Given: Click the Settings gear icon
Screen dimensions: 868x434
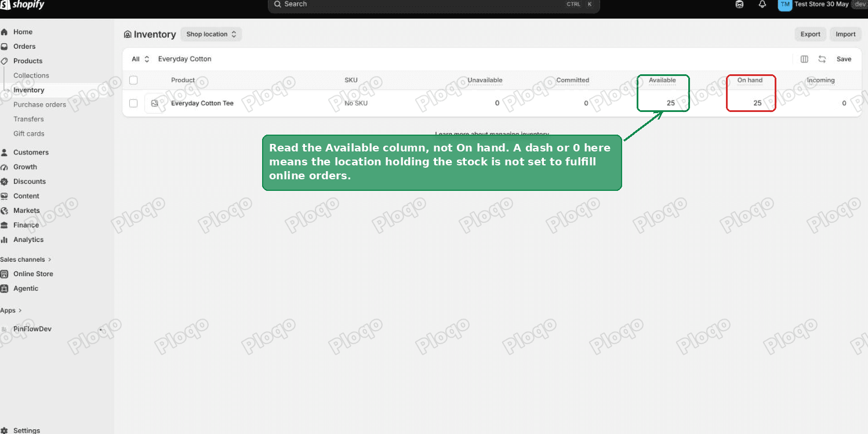Looking at the screenshot, I should 4,431.
